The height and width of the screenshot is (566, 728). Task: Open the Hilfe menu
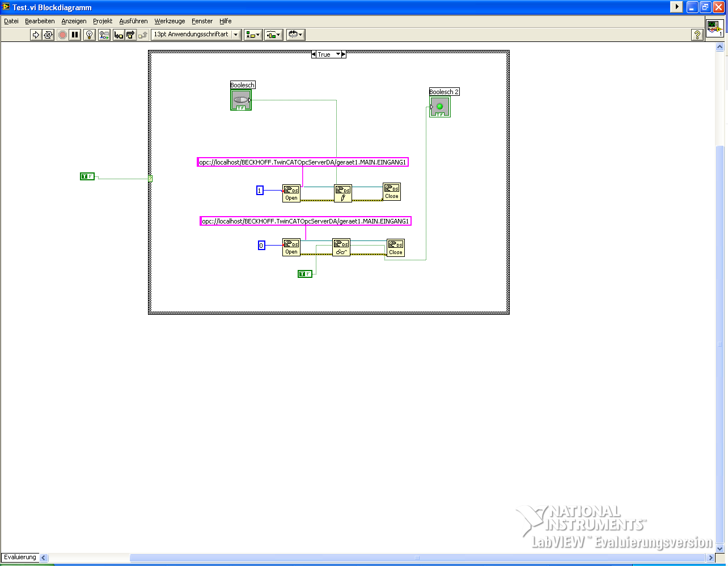point(226,21)
